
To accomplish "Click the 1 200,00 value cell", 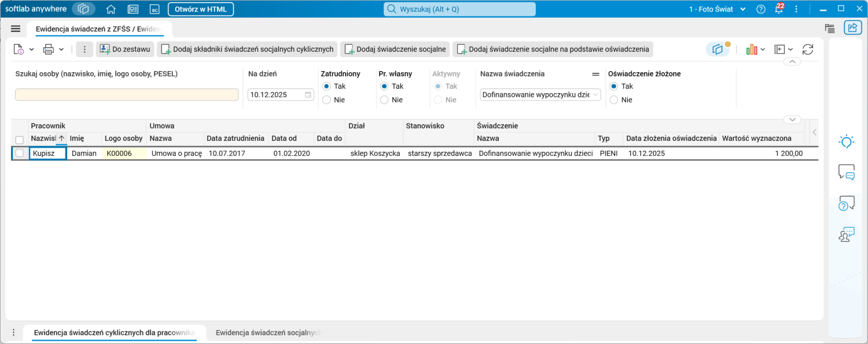I will coord(762,154).
